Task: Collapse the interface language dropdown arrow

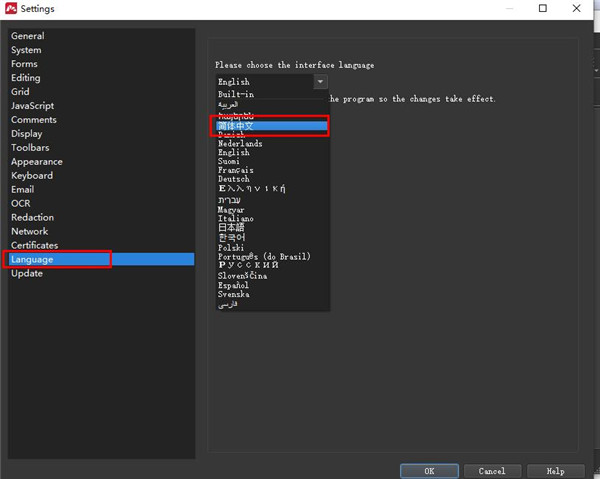Action: pos(320,82)
